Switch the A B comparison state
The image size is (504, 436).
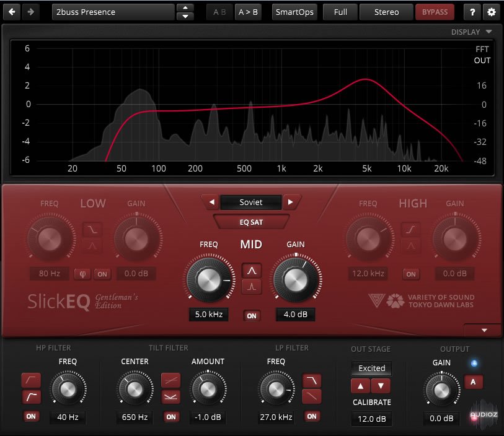219,12
